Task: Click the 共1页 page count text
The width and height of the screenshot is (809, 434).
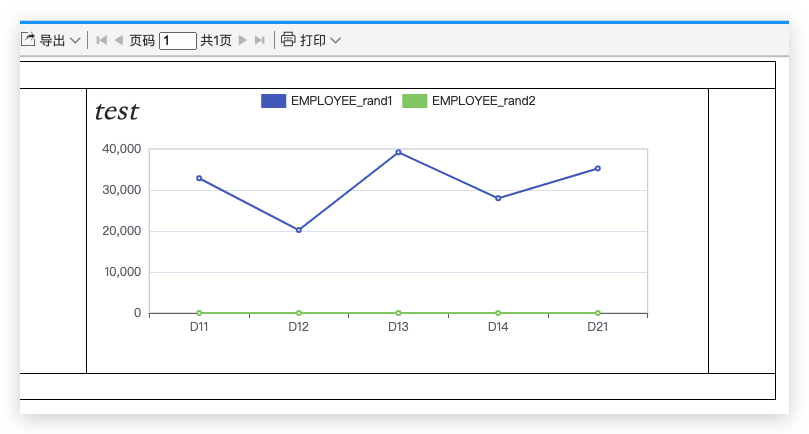Action: click(x=216, y=40)
